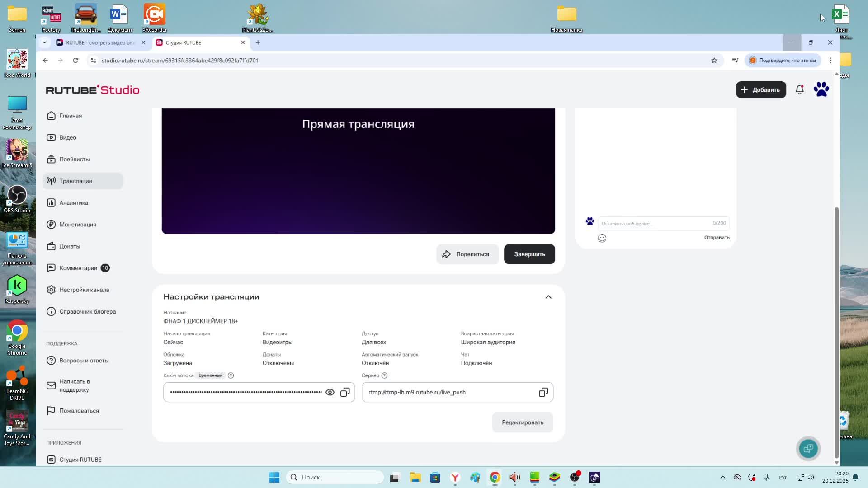Click the help icon next to Сервер
This screenshot has width=868, height=488.
(384, 375)
